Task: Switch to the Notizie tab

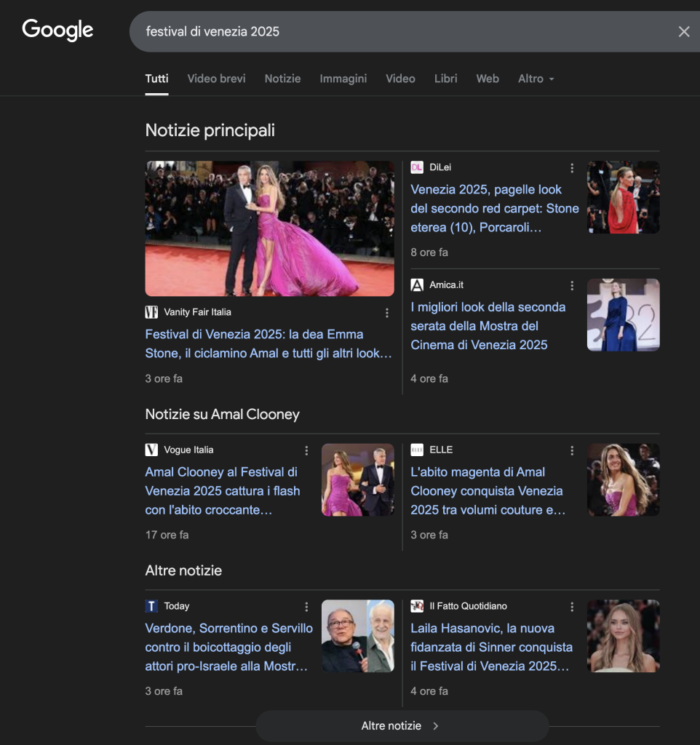Action: [x=282, y=79]
